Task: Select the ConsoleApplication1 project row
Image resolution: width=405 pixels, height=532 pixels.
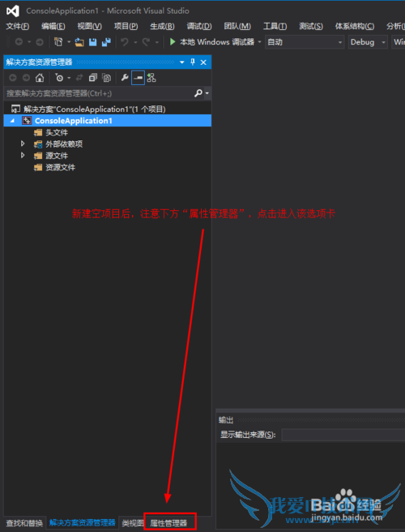Action: click(x=108, y=121)
